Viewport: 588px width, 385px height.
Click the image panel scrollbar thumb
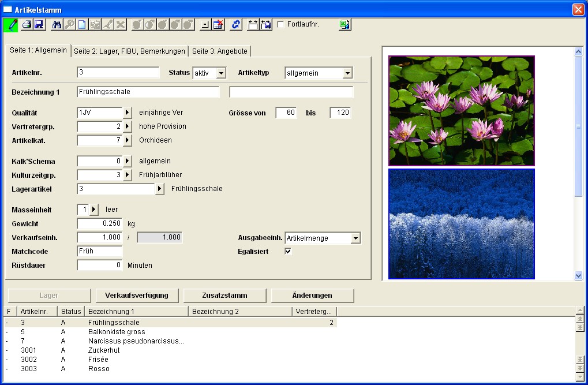tap(578, 126)
